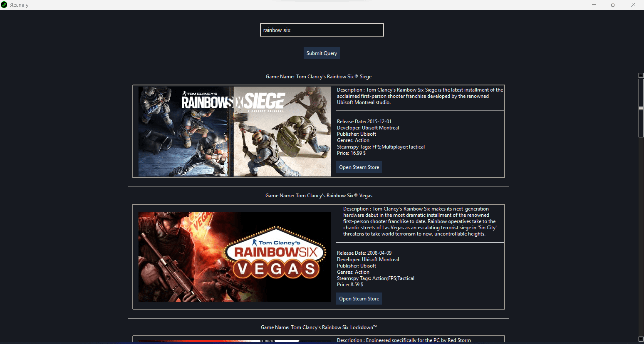Click the Rainbow Six Vegas cover image
The height and width of the screenshot is (344, 644).
235,256
